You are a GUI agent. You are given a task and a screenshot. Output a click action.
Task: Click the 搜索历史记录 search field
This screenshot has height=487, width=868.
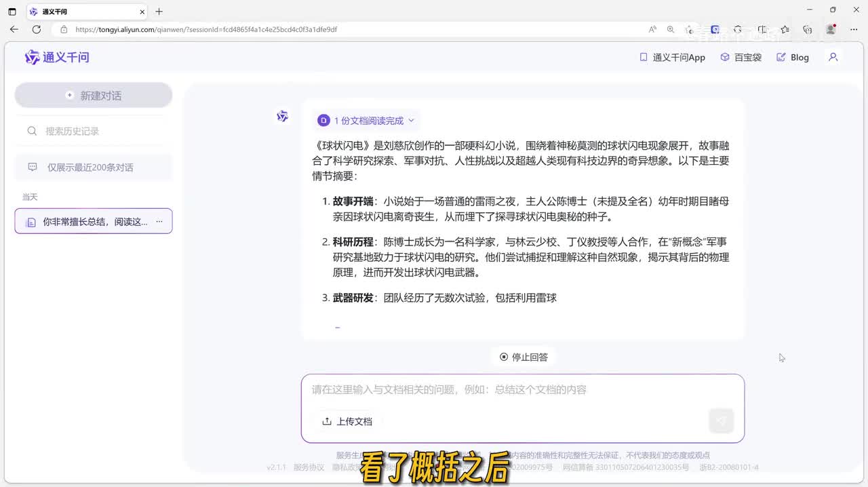(94, 131)
